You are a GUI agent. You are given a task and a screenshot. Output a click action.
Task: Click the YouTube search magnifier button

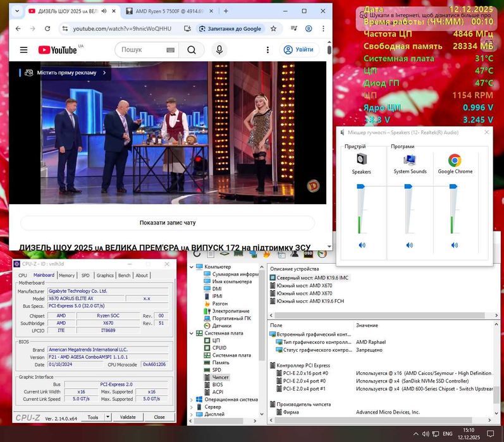pos(192,50)
